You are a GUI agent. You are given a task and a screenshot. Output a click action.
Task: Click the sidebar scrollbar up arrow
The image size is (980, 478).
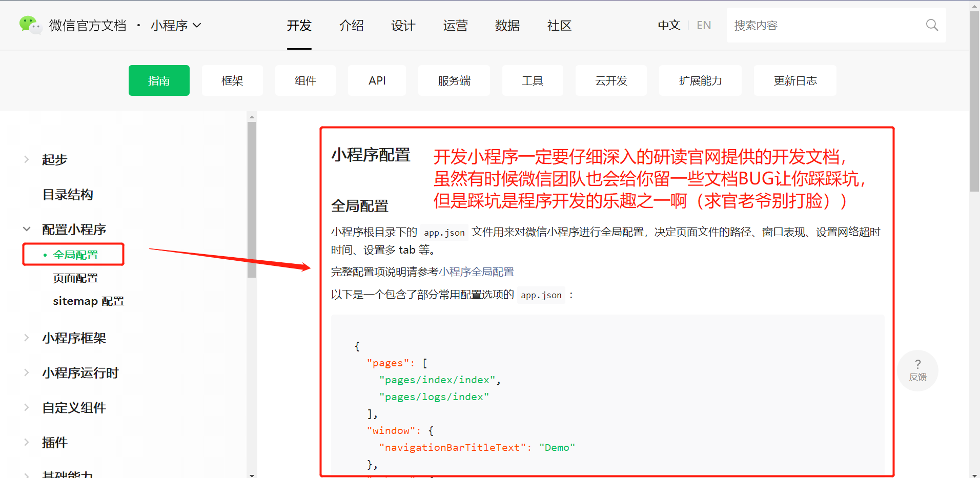click(252, 117)
